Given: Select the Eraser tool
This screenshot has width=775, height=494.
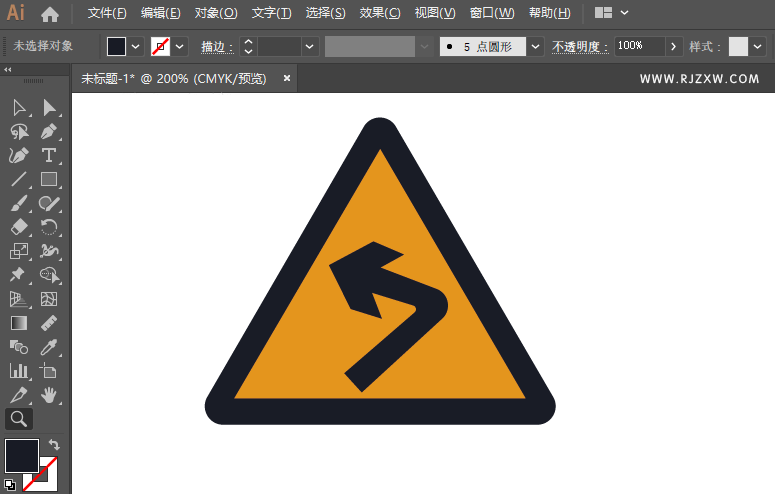Looking at the screenshot, I should click(19, 227).
